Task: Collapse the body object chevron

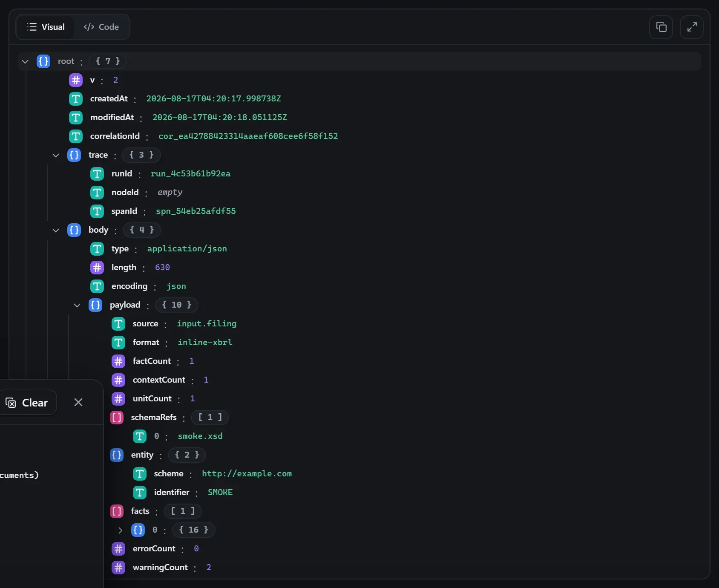Action: click(x=56, y=230)
